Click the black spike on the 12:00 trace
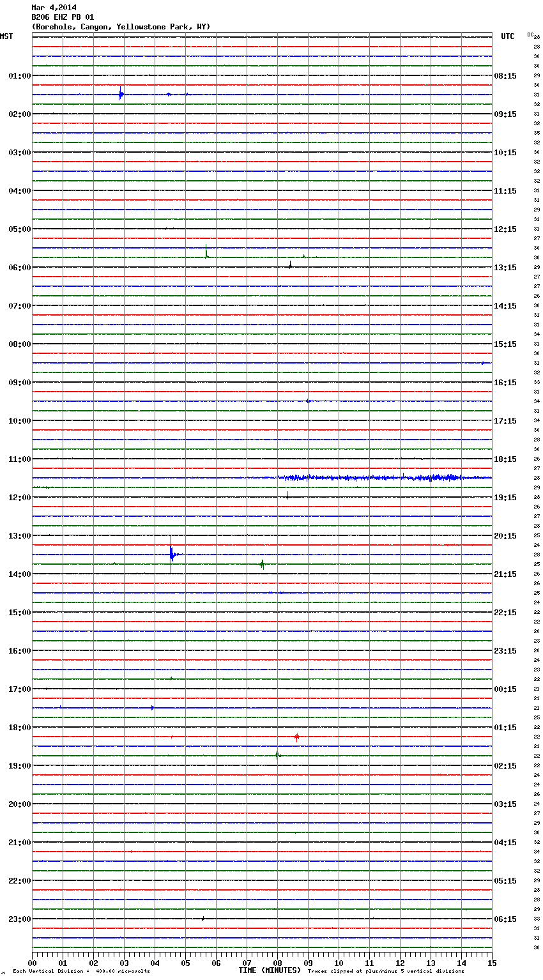This screenshot has height=980, width=543. click(x=287, y=496)
